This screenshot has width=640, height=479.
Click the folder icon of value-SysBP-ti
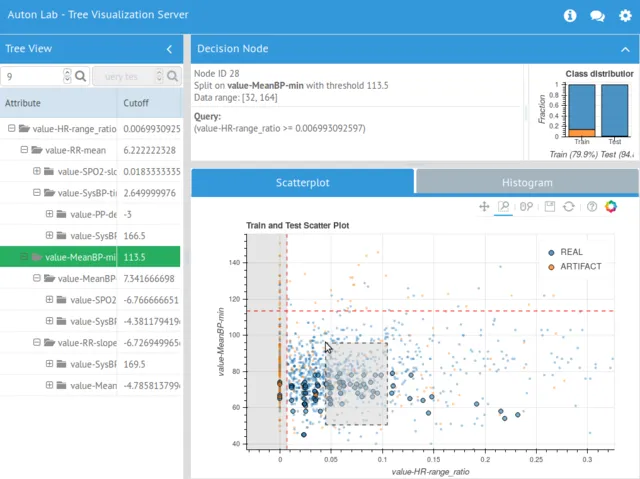click(x=50, y=193)
